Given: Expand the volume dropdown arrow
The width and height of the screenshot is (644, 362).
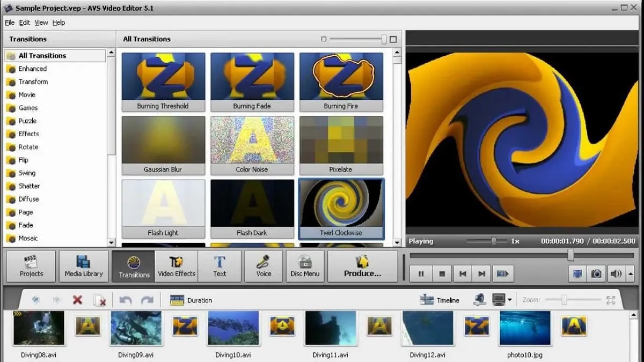Looking at the screenshot, I should [630, 274].
